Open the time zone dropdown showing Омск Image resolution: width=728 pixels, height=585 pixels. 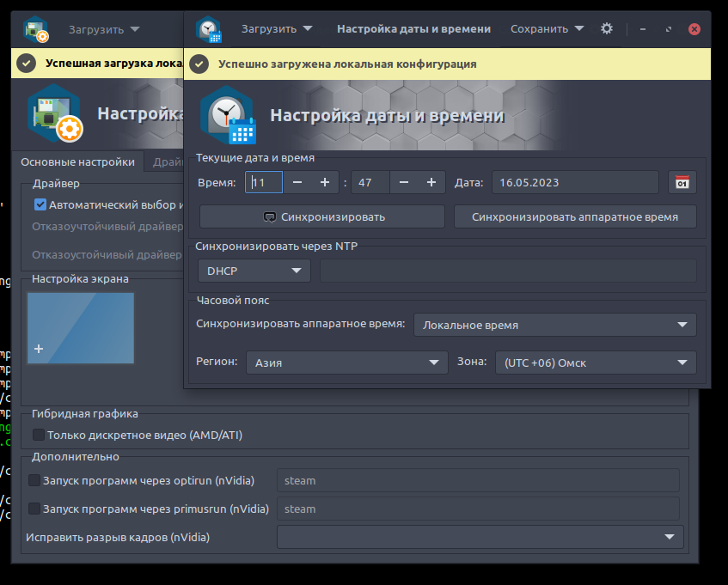[x=595, y=363]
